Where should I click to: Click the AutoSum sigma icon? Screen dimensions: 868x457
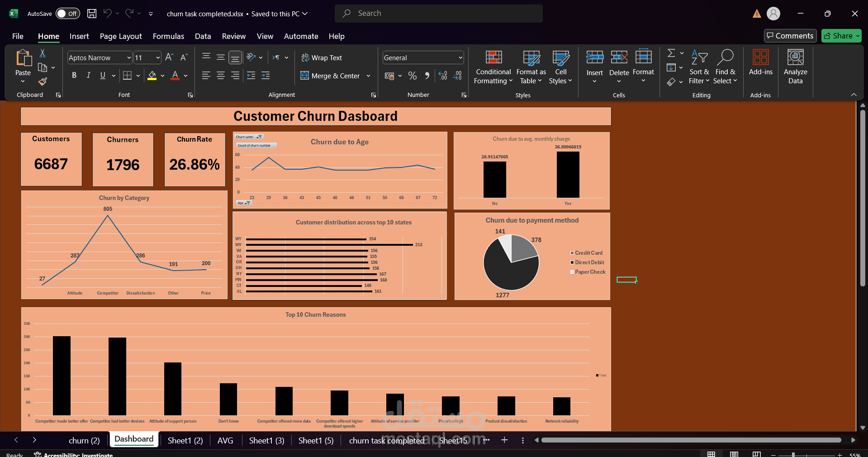coord(672,53)
